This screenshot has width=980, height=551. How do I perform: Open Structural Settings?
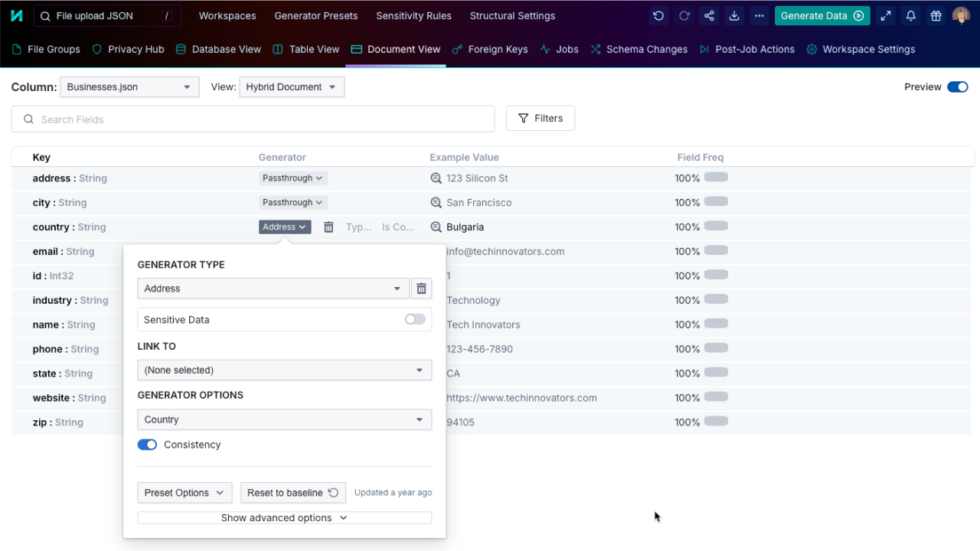pyautogui.click(x=512, y=16)
